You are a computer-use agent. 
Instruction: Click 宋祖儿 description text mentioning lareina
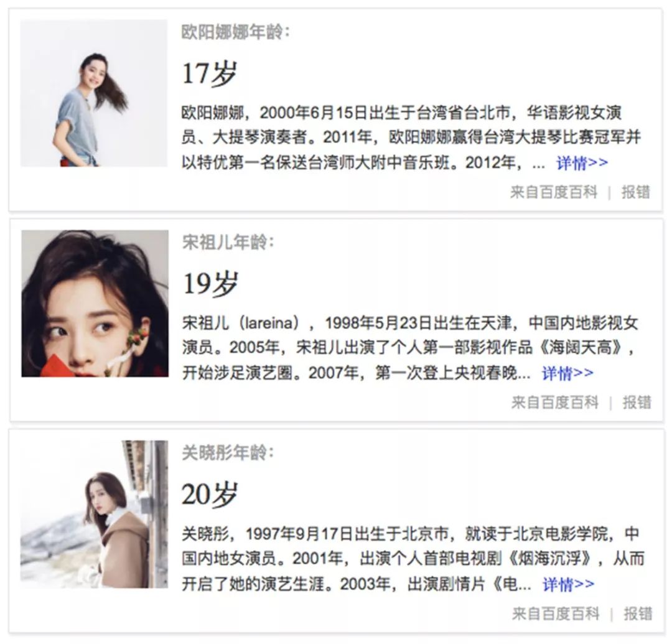coord(409,348)
